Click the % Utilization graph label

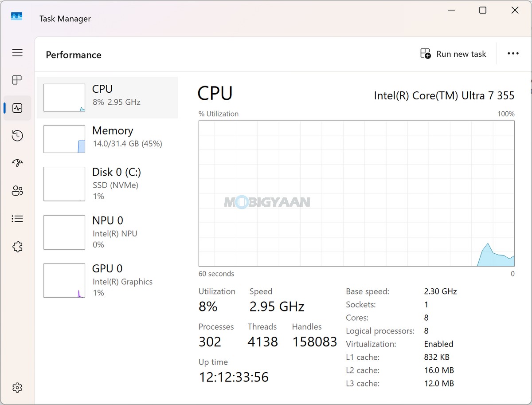[x=219, y=114]
